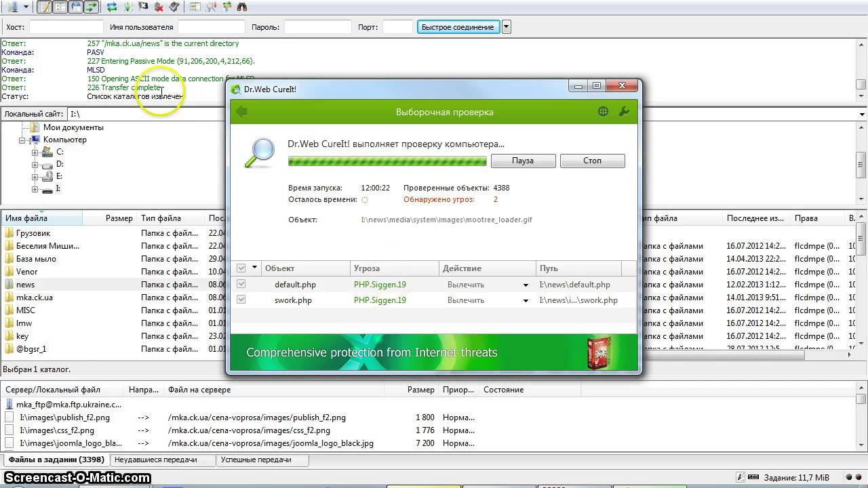Collapse the Компьютер tree node
Screen dimensions: 868x488
(22, 140)
